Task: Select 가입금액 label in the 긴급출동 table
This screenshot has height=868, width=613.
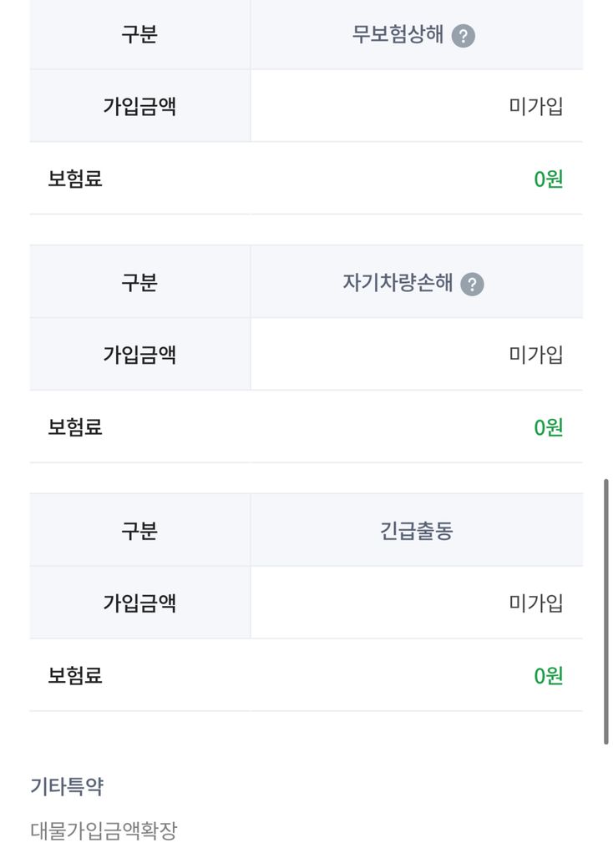Action: tap(139, 603)
